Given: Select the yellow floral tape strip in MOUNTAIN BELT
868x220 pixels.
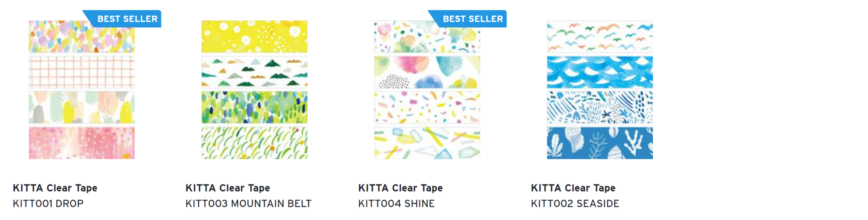Looking at the screenshot, I should (254, 37).
